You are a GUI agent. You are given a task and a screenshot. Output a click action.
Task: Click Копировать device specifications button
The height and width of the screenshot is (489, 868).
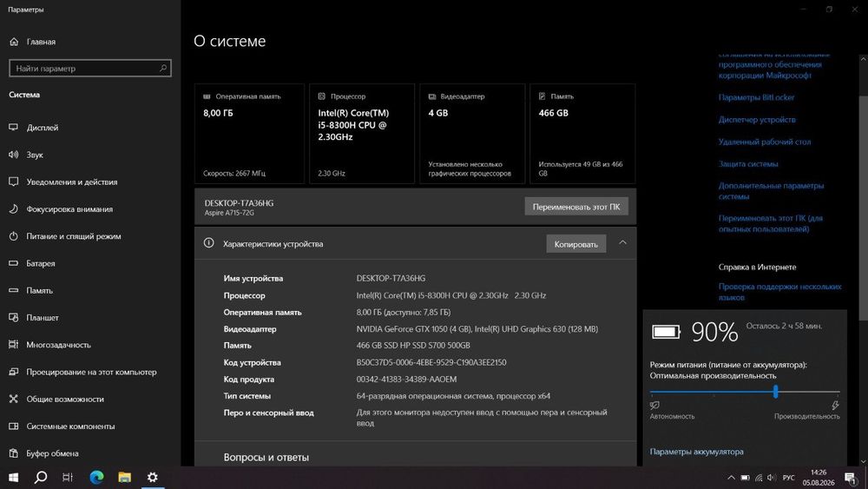[575, 244]
